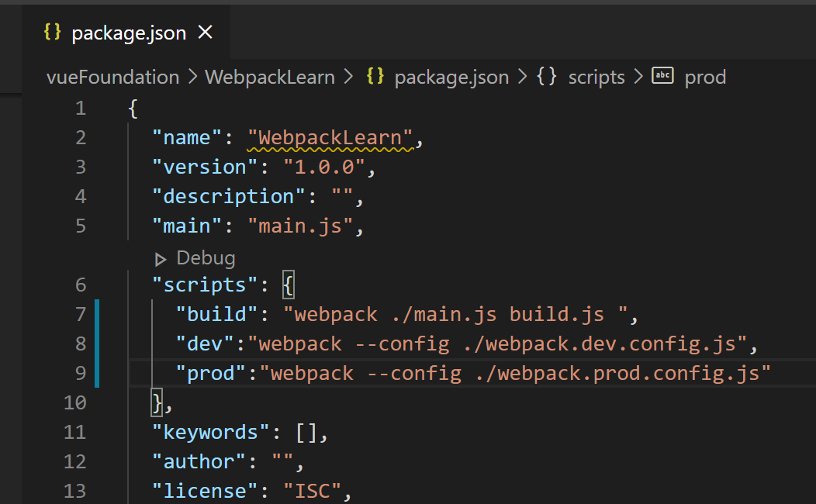816x504 pixels.
Task: Select the prod breadcrumb item
Action: (705, 78)
